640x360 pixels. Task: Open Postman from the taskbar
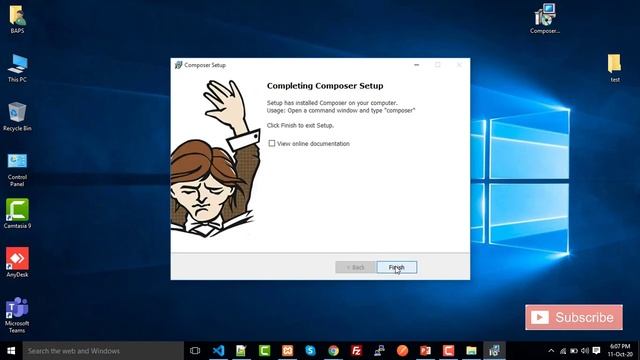(x=402, y=351)
